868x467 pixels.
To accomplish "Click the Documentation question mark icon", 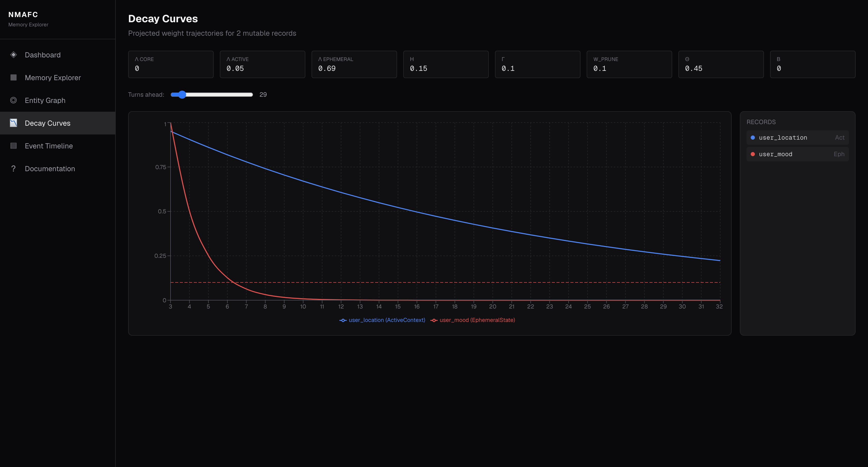I will [x=13, y=169].
